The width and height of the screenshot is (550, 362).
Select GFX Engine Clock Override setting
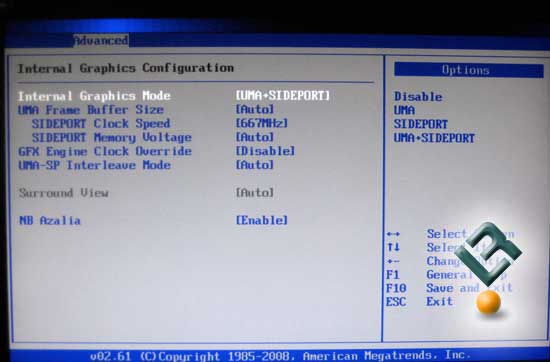[x=105, y=152]
